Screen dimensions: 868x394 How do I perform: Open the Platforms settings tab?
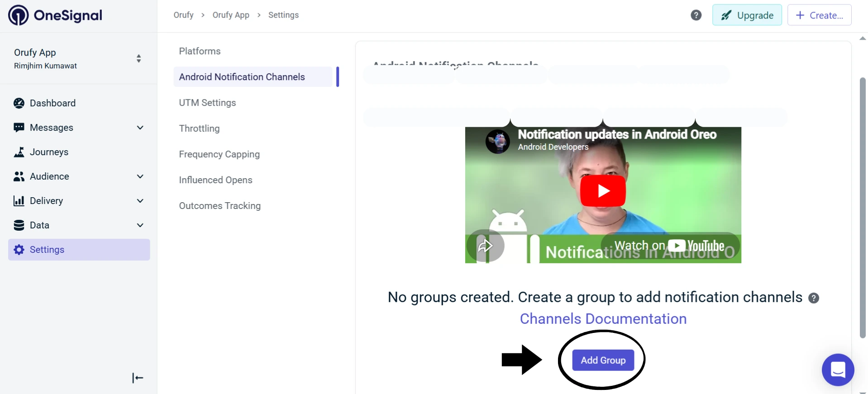click(200, 51)
